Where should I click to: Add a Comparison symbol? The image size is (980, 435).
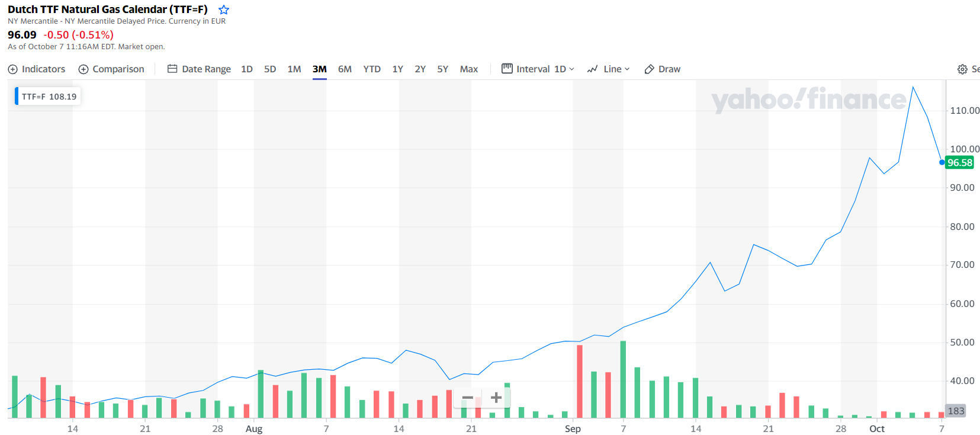point(111,69)
